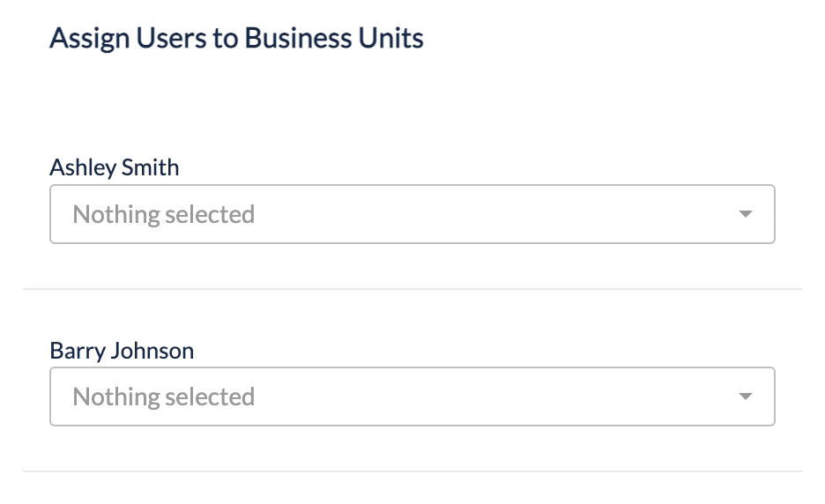Click the divider line below Ashley Smith's dropdown

[x=412, y=288]
